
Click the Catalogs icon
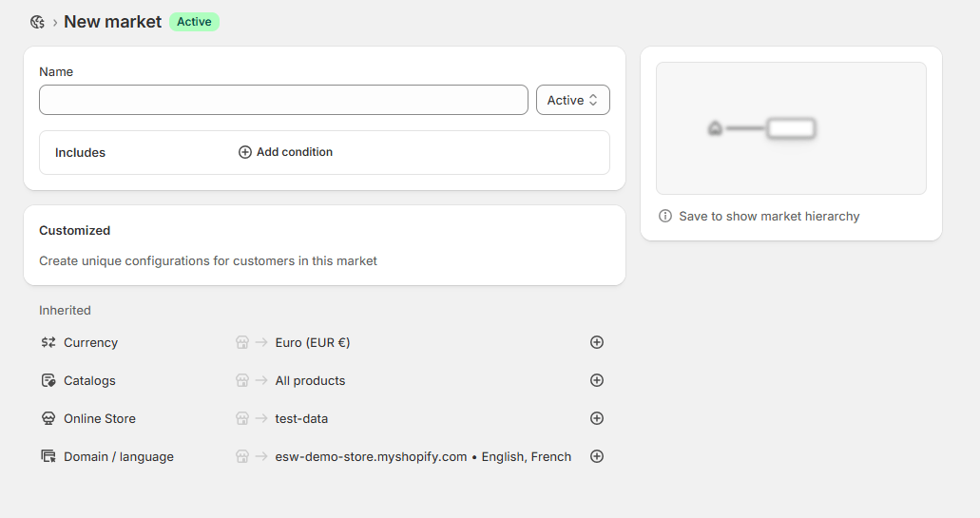point(48,380)
